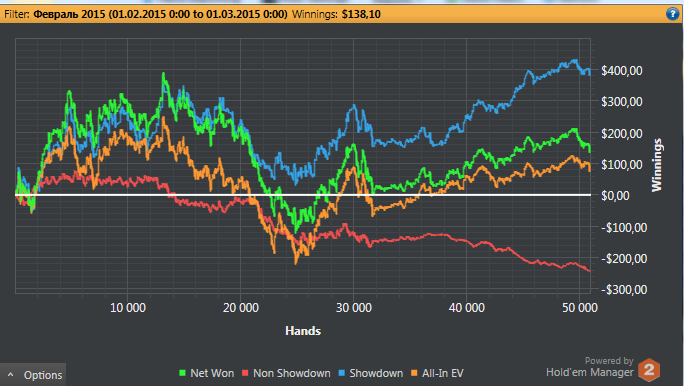Toggle the Showdown legend entry
This screenshot has width=684, height=386.
[x=371, y=373]
